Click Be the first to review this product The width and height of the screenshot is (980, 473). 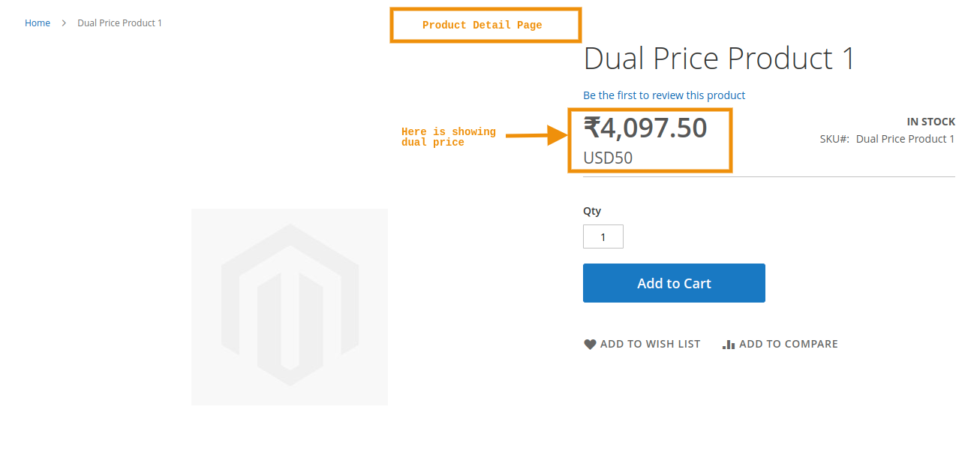[x=664, y=95]
